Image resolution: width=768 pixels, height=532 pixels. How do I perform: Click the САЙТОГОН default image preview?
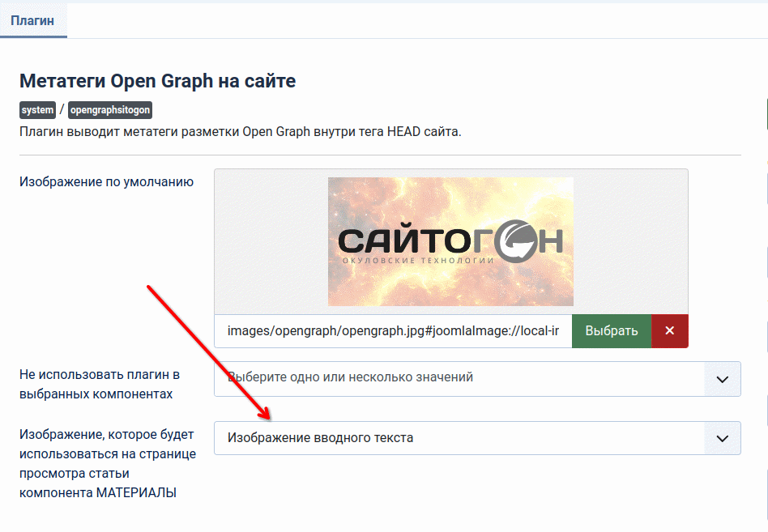[450, 242]
